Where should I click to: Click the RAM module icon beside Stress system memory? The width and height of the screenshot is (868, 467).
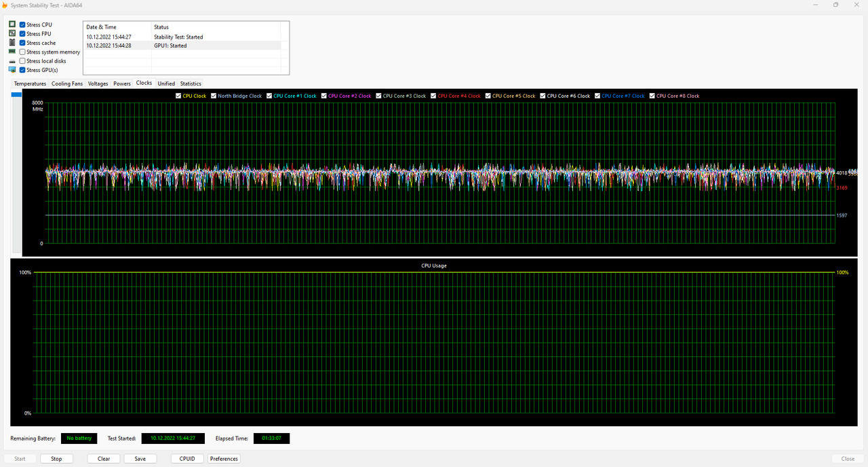coord(12,52)
